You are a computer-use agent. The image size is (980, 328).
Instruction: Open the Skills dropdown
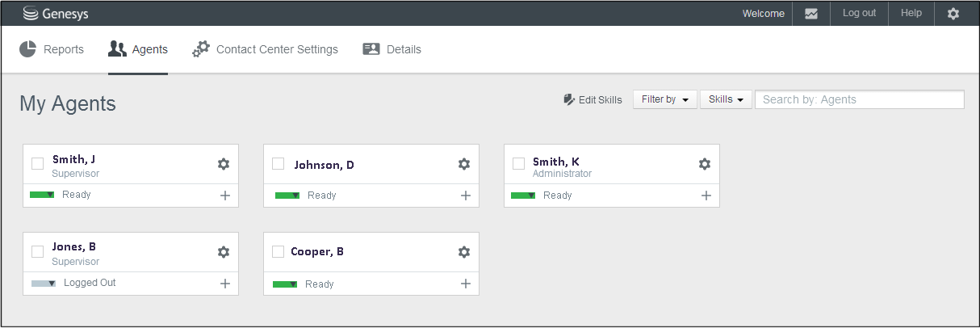click(x=725, y=99)
